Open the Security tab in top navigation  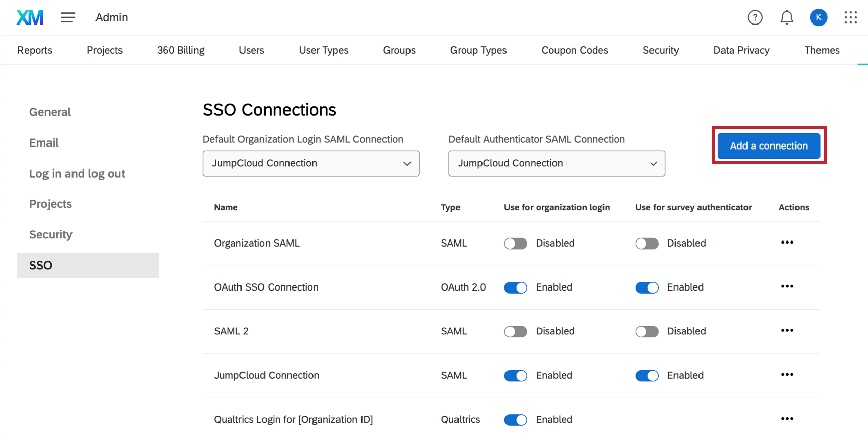pos(661,50)
